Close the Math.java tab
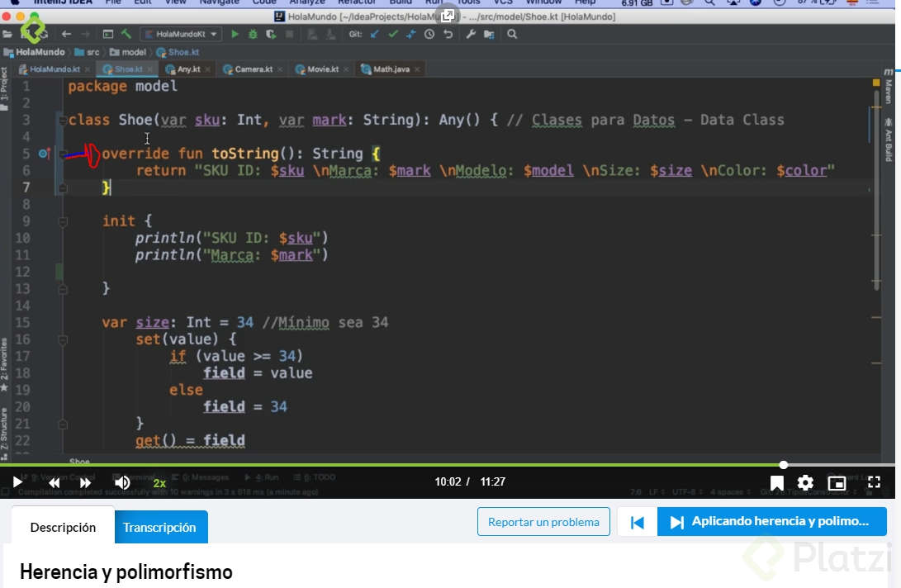Image resolution: width=901 pixels, height=588 pixels. [x=416, y=69]
